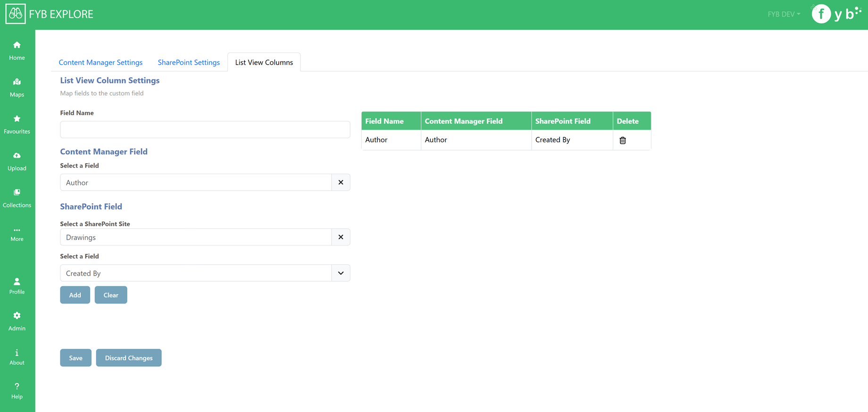Select the Author cell under Field Name

[391, 140]
